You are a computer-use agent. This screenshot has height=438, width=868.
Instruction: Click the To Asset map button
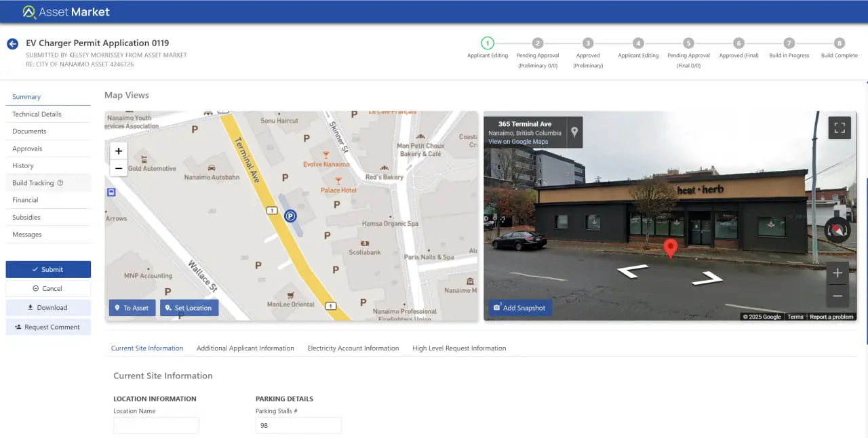coord(132,308)
